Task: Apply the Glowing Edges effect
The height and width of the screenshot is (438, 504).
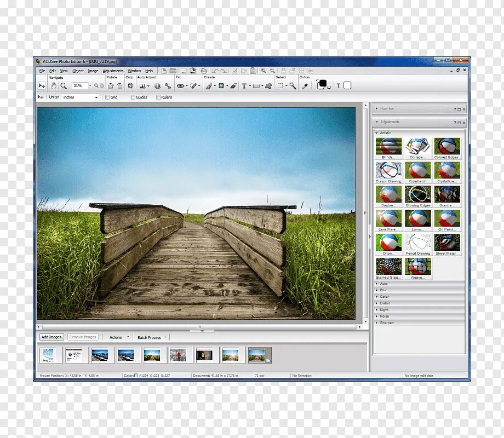Action: pos(418,197)
